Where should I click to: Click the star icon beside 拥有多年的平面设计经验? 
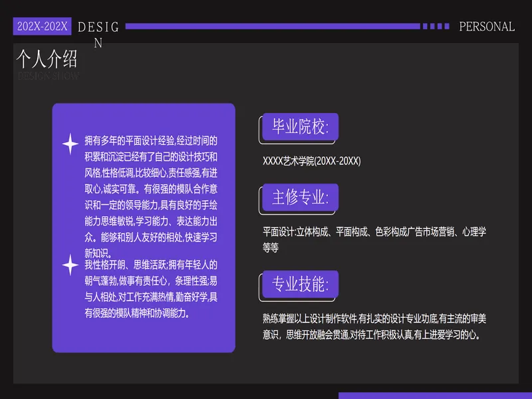pyautogui.click(x=70, y=144)
